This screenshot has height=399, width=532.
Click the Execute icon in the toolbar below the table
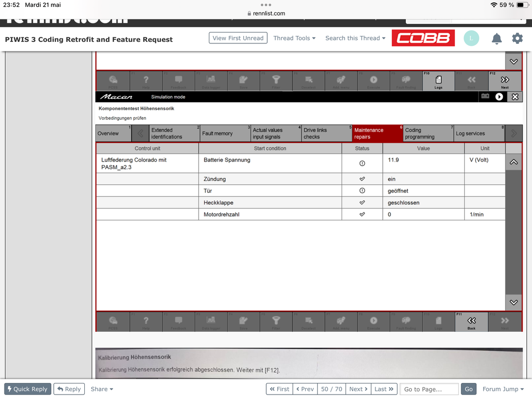[x=373, y=322]
